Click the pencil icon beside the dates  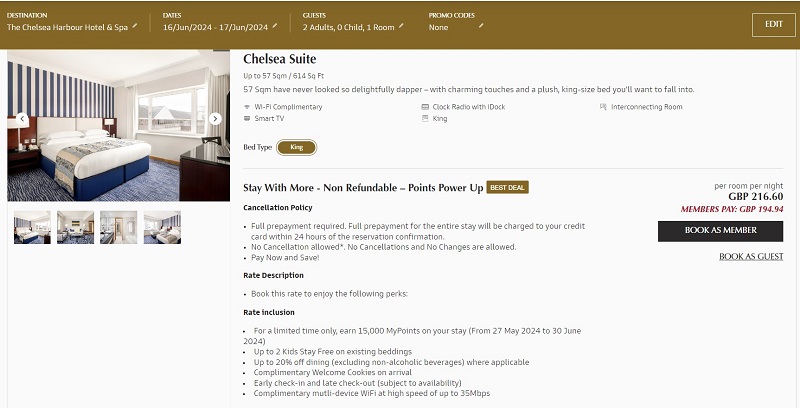[275, 26]
